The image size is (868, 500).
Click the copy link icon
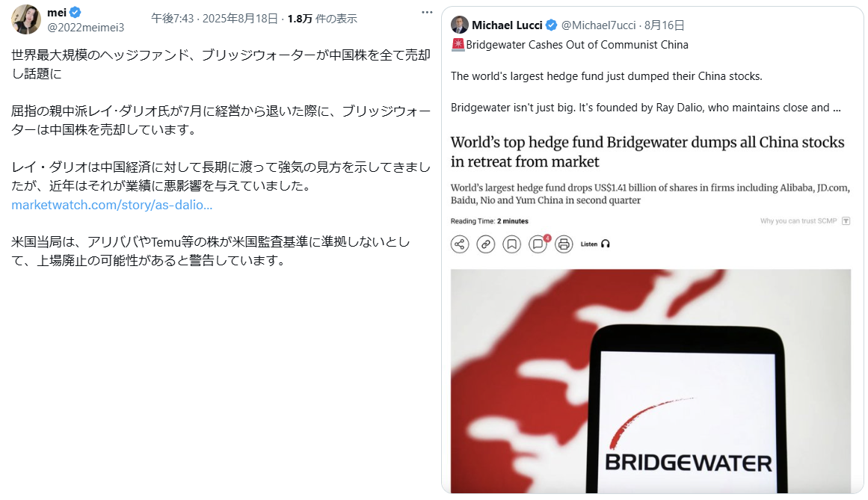(485, 244)
